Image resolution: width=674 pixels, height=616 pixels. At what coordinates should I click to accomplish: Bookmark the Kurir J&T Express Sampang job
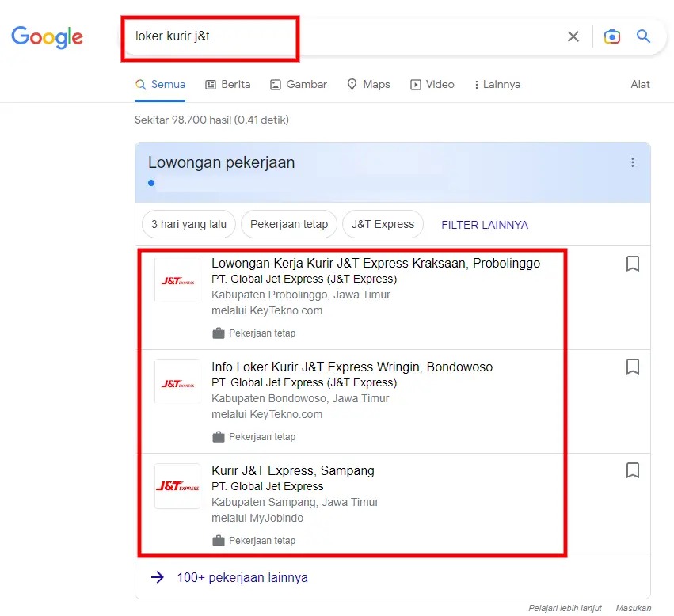coord(632,470)
